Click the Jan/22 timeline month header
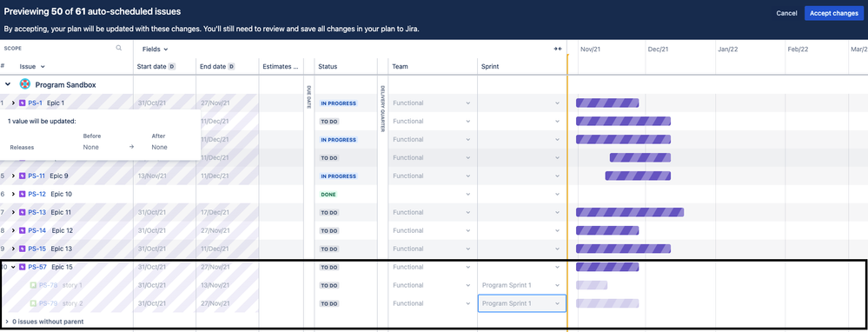Viewport: 868px width, 332px height. pos(728,50)
